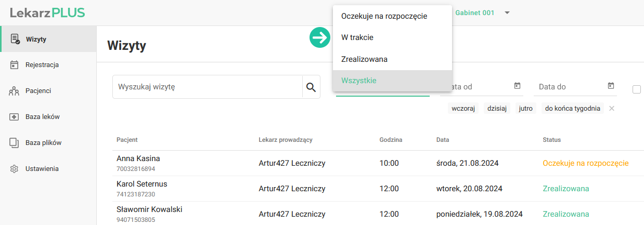
Task: Open the Data do calendar picker
Action: pos(611,86)
